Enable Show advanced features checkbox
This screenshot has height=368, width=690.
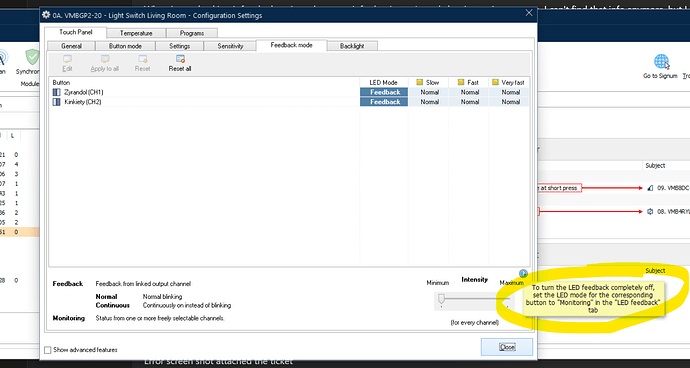click(48, 350)
